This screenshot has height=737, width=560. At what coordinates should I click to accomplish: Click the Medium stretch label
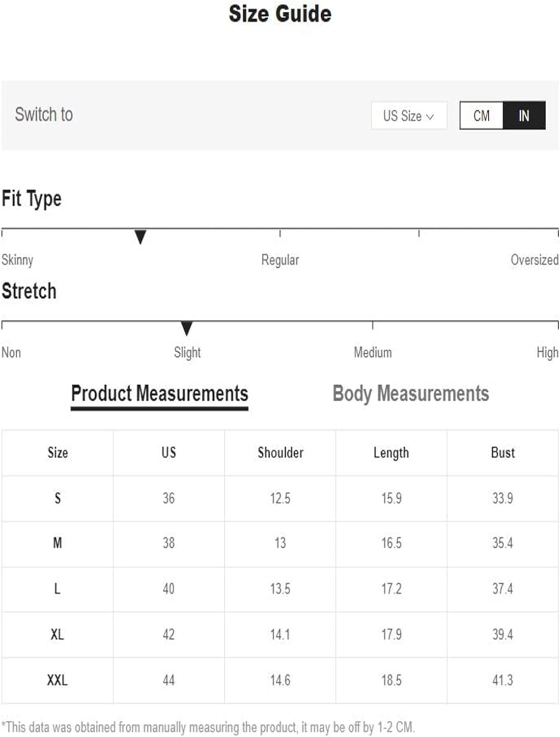click(373, 352)
